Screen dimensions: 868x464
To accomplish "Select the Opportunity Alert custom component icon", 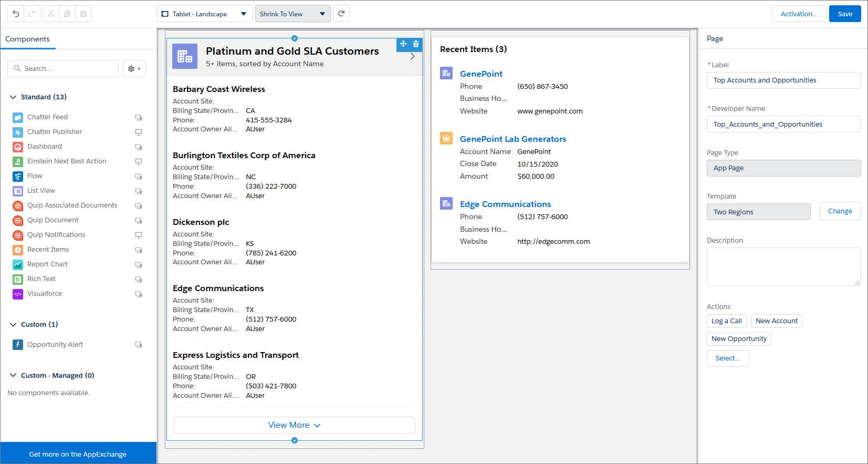I will 18,345.
